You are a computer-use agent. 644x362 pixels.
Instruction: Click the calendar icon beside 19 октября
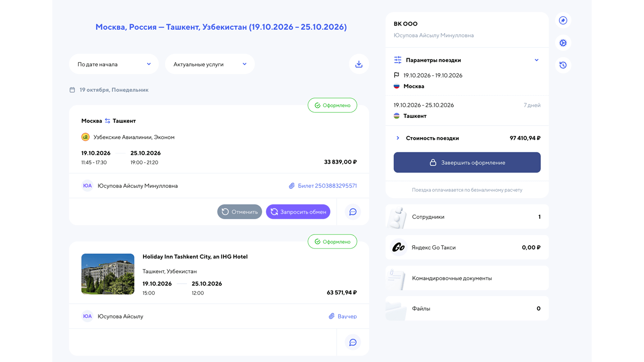click(x=72, y=90)
